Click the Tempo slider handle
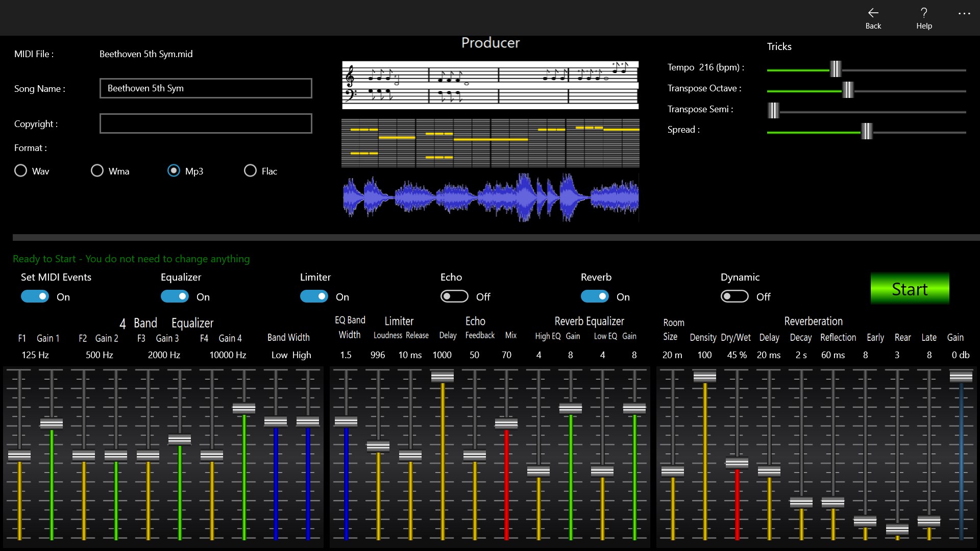The image size is (980, 551). tap(836, 68)
